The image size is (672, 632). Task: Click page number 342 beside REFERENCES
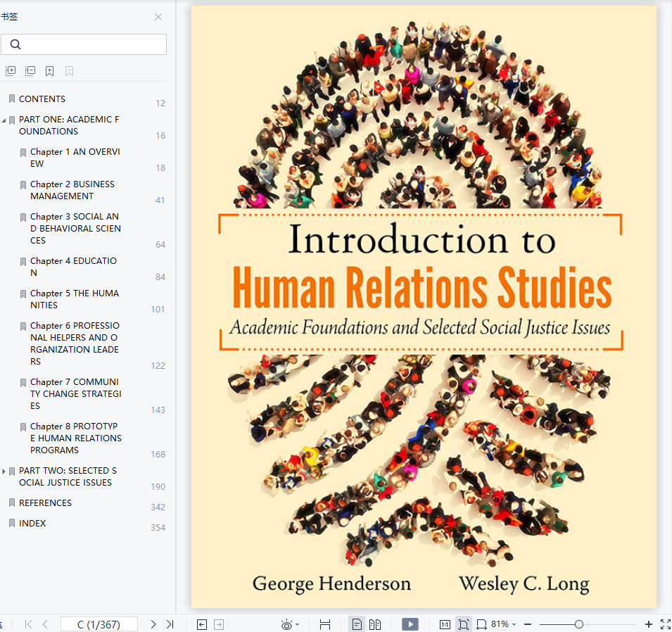pyautogui.click(x=158, y=507)
